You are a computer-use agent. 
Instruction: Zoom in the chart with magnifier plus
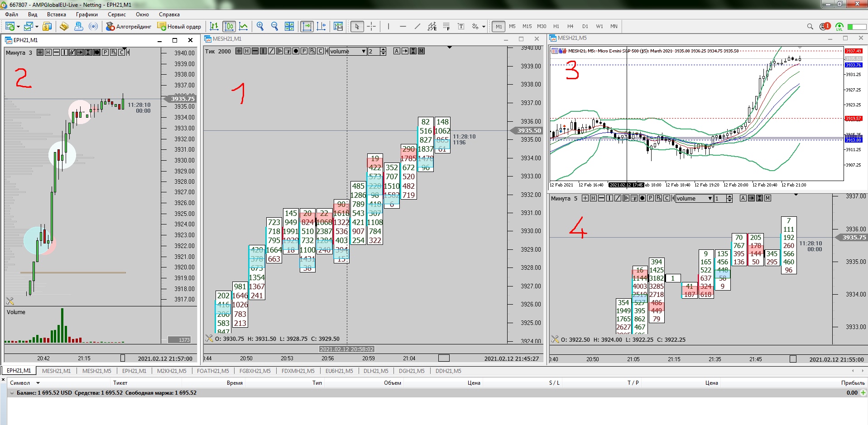coord(260,26)
